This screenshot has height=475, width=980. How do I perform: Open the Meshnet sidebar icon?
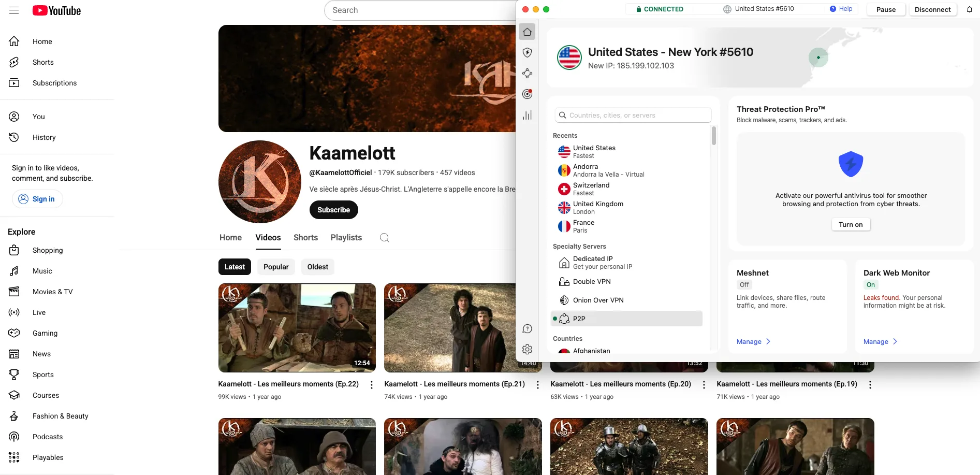coord(527,74)
